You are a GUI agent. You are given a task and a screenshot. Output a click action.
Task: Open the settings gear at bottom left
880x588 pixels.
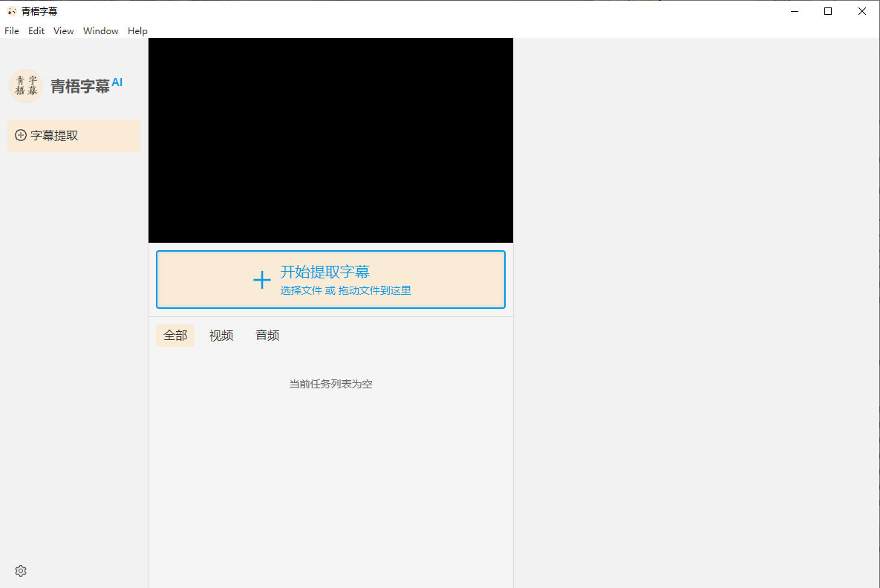coord(20,570)
